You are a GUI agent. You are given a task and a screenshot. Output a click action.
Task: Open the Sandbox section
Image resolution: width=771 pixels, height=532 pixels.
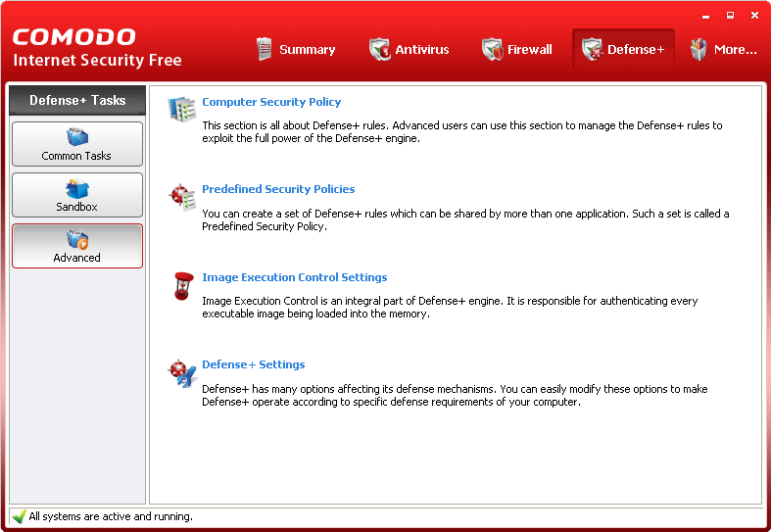point(77,195)
